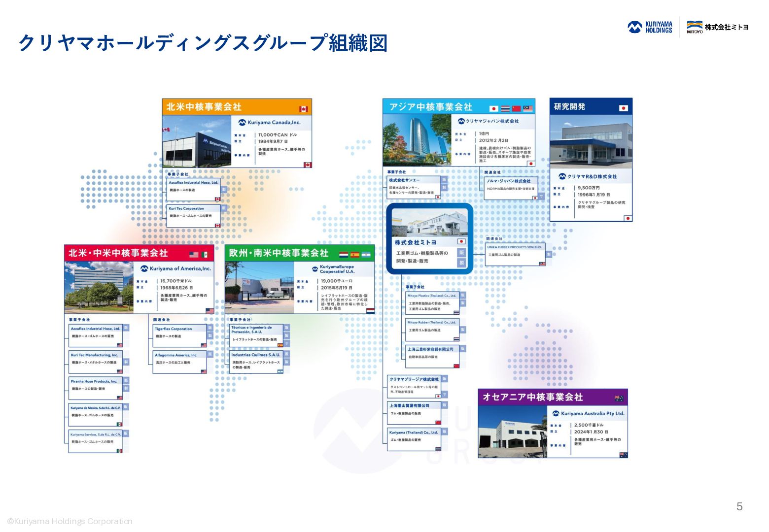The width and height of the screenshot is (769, 532).
Task: Click Accuflex Industrial Hose, Ltd. under Canada
Action: tap(193, 190)
